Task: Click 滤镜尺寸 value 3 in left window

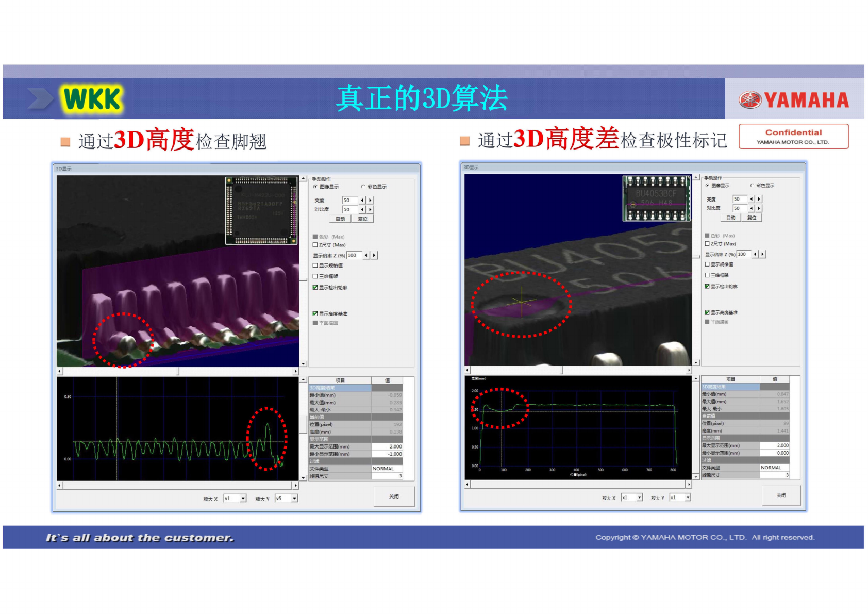Action: click(x=387, y=476)
